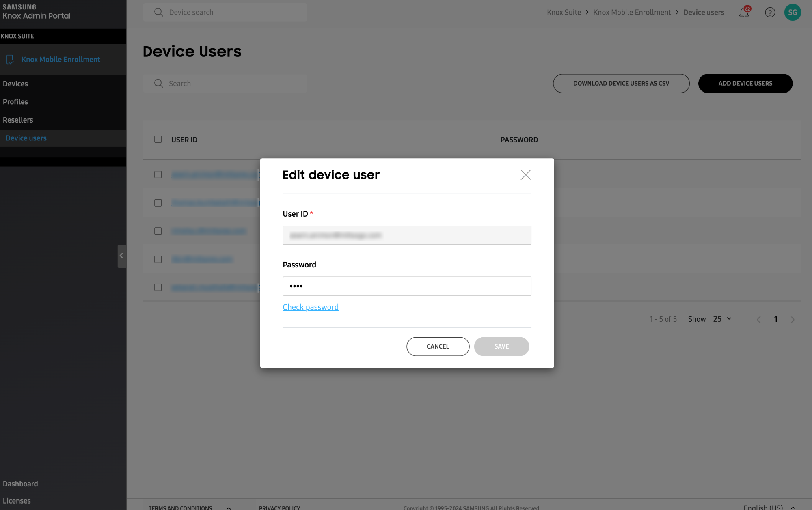The width and height of the screenshot is (812, 510).
Task: Open the fourth row user ID link
Action: 202,259
